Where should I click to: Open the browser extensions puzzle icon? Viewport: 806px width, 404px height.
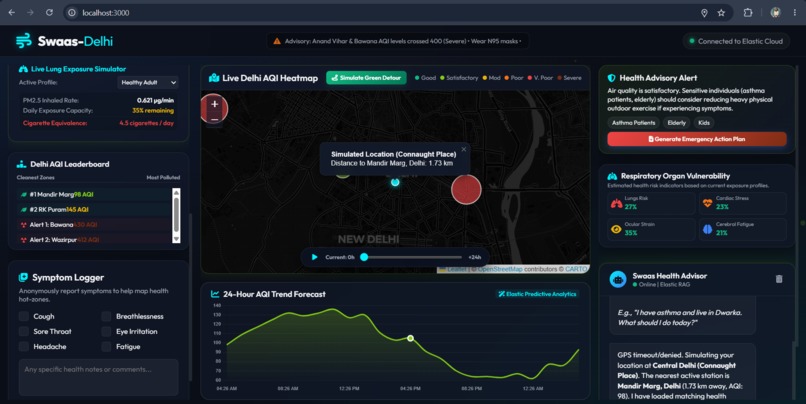tap(748, 13)
